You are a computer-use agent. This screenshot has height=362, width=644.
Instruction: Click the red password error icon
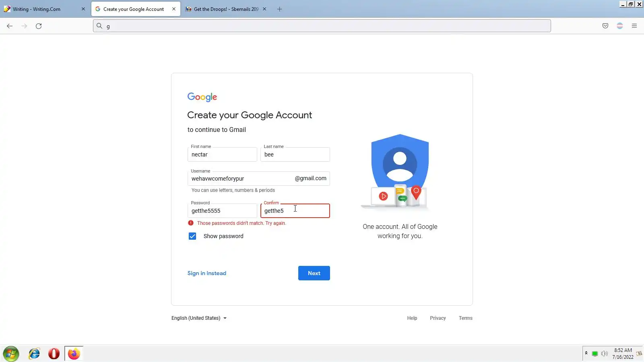pyautogui.click(x=191, y=223)
